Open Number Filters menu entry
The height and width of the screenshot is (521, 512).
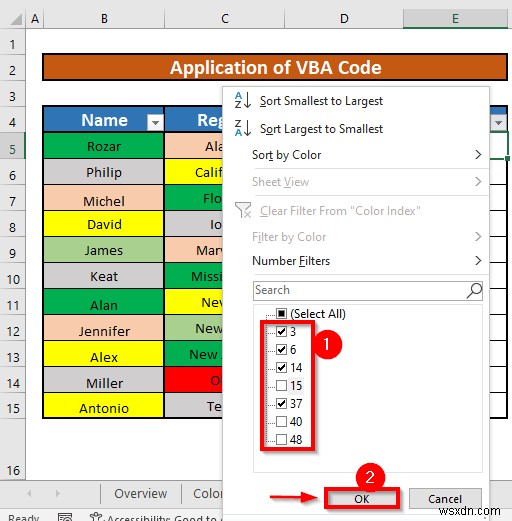291,261
